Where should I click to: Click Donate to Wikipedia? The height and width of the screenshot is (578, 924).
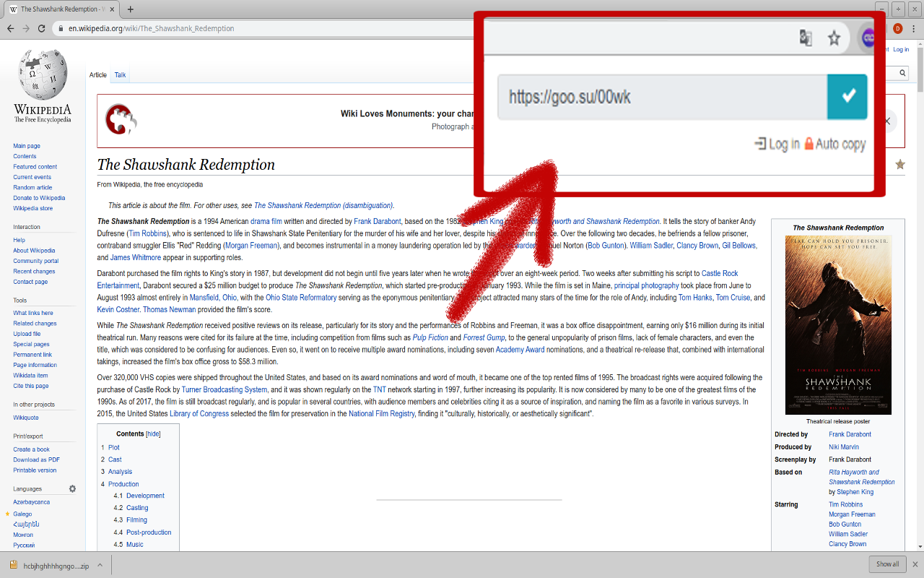pyautogui.click(x=39, y=198)
